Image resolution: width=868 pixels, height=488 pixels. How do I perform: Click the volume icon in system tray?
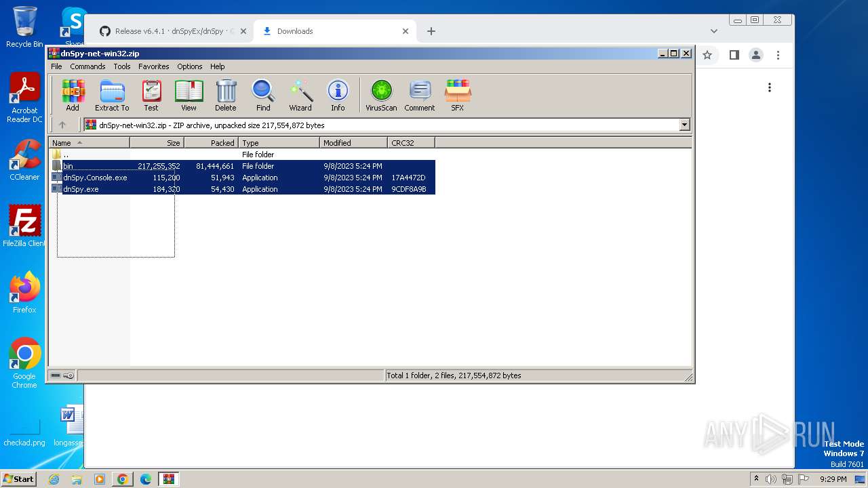click(x=771, y=479)
